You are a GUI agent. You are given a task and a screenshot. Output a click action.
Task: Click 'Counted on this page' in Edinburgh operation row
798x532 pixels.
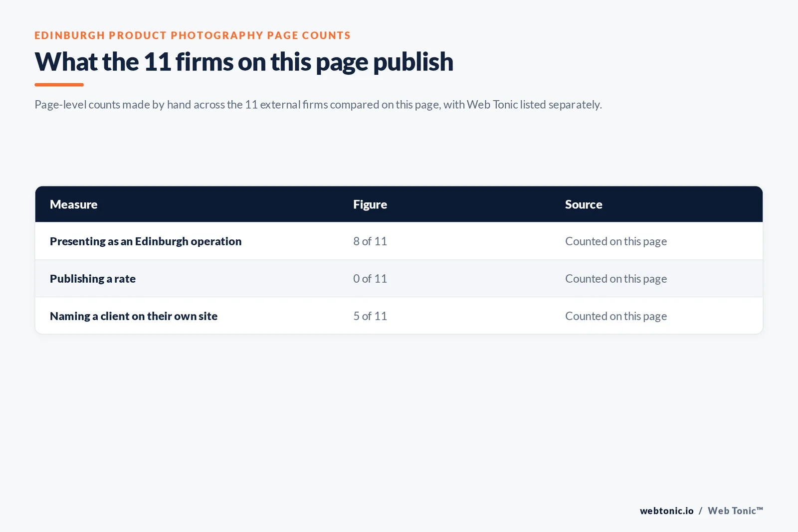tap(616, 241)
